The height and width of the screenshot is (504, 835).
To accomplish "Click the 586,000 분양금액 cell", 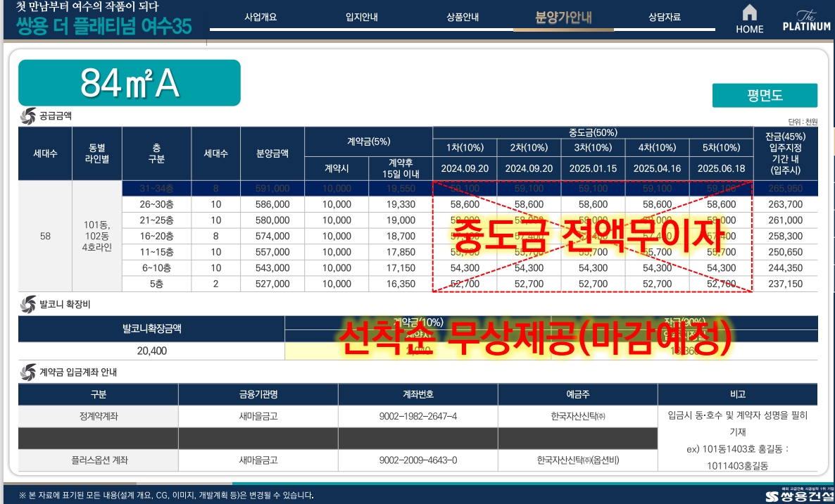I will click(272, 204).
